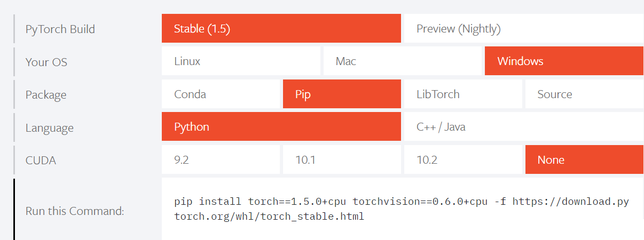This screenshot has width=644, height=240.
Task: Choose Conda as the package manager
Action: click(x=221, y=94)
